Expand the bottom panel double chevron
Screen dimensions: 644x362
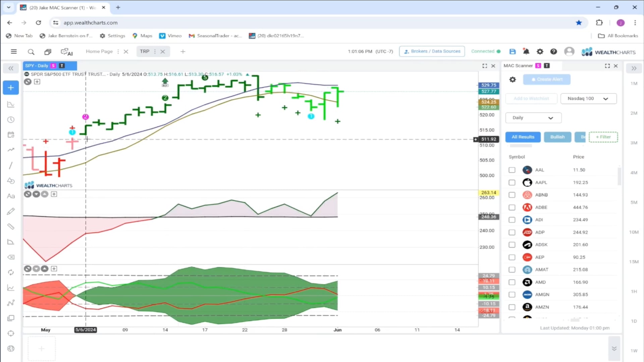pyautogui.click(x=614, y=349)
